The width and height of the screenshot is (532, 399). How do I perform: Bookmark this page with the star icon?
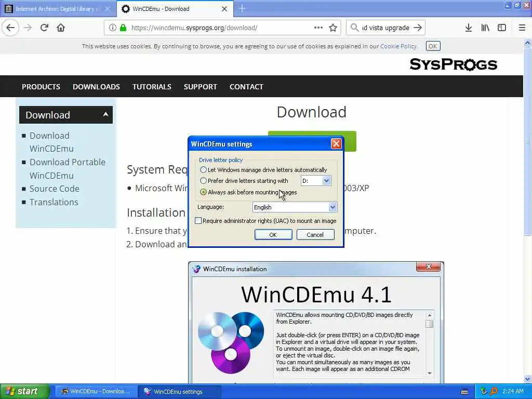click(x=333, y=28)
